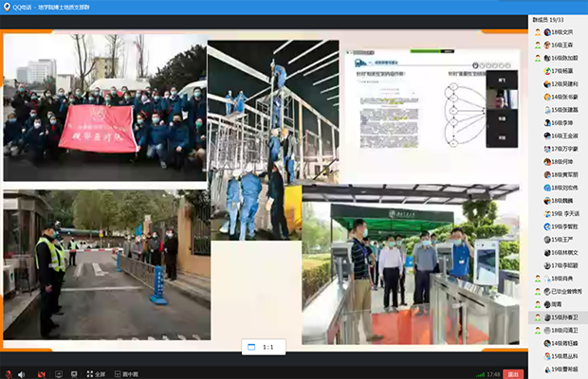
Task: Click the signal strength indicator
Action: tap(480, 373)
